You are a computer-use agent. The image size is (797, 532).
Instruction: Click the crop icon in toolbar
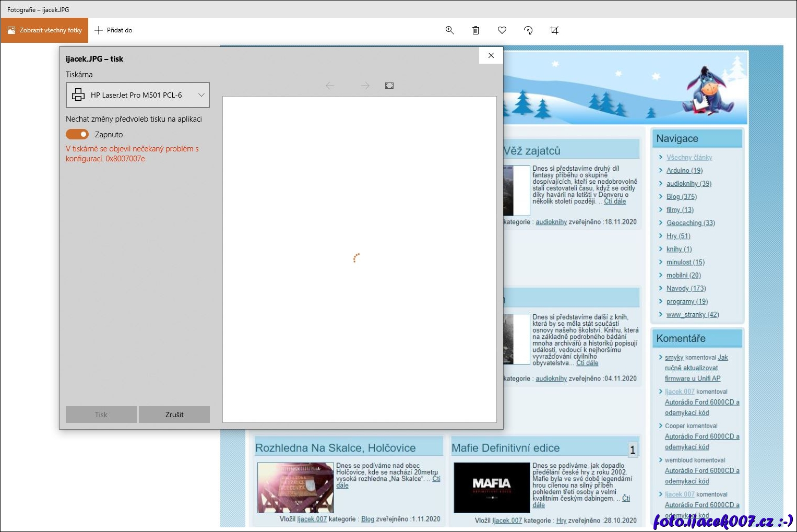[554, 30]
